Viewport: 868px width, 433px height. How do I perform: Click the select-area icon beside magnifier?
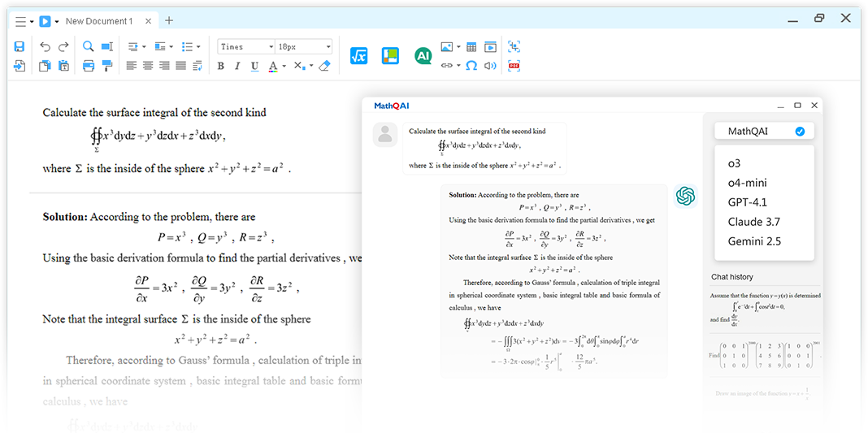coord(107,46)
